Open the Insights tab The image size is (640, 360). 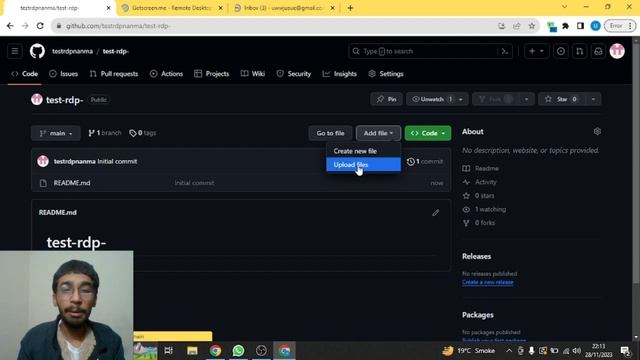[x=340, y=74]
